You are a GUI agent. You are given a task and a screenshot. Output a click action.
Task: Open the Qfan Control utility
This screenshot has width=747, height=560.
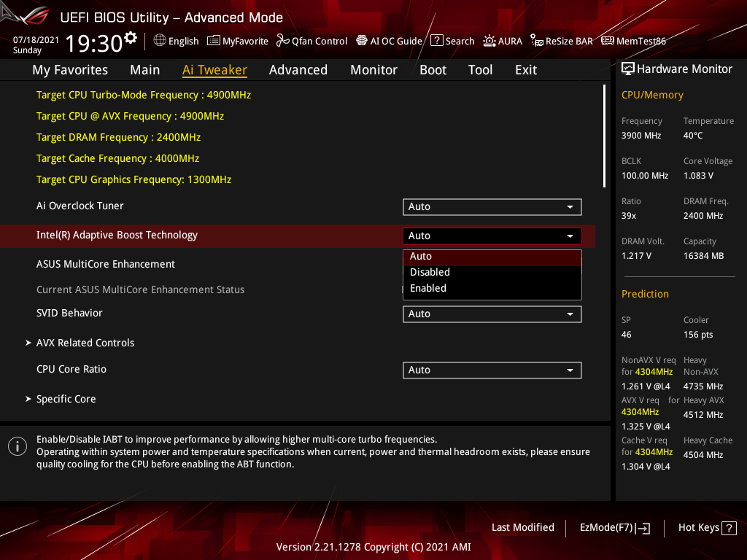coord(311,41)
